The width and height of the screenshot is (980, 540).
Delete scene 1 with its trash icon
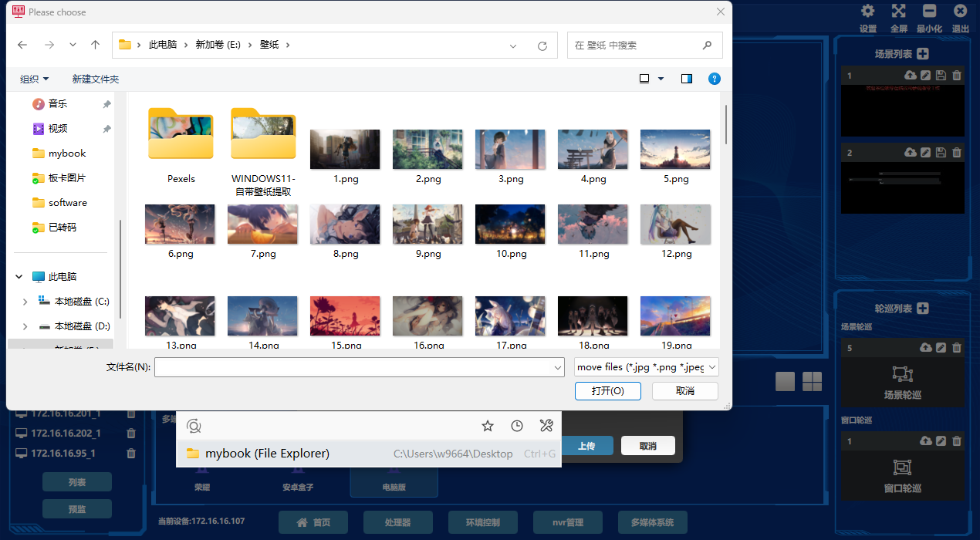957,76
